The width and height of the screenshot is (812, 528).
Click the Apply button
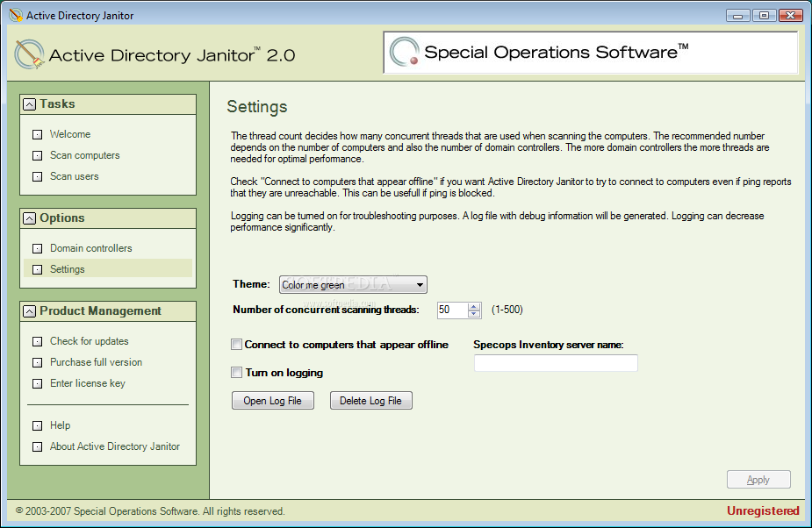point(758,480)
